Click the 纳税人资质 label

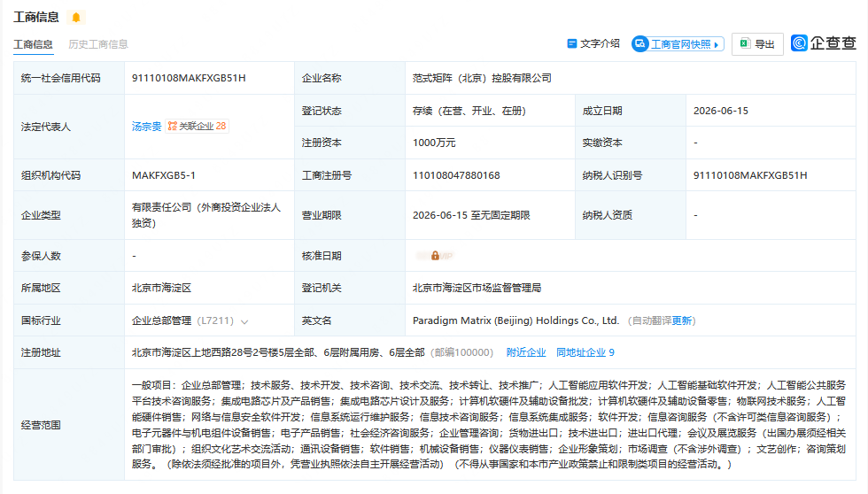[x=608, y=215]
